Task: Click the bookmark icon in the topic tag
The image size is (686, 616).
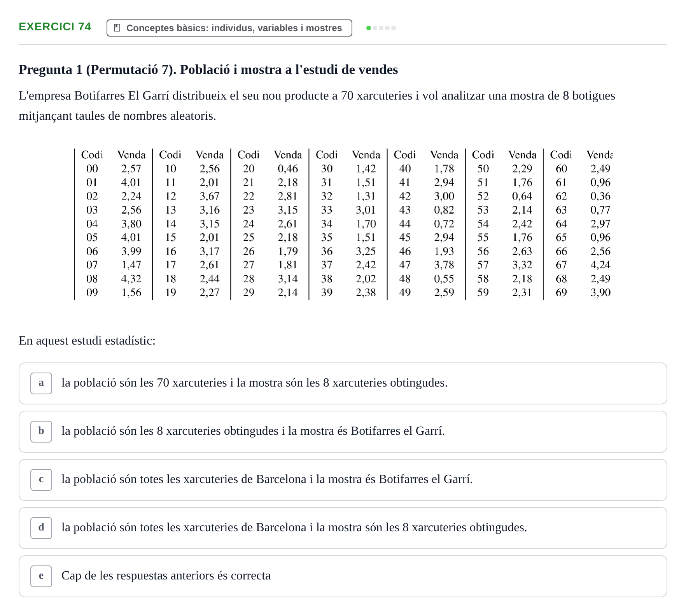Action: (x=117, y=28)
